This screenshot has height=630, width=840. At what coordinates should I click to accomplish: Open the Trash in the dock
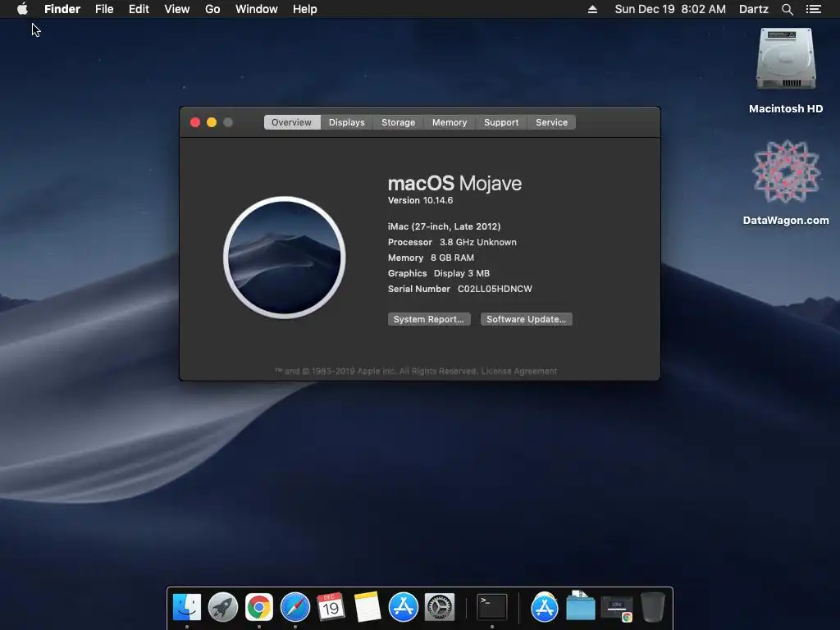pos(652,607)
